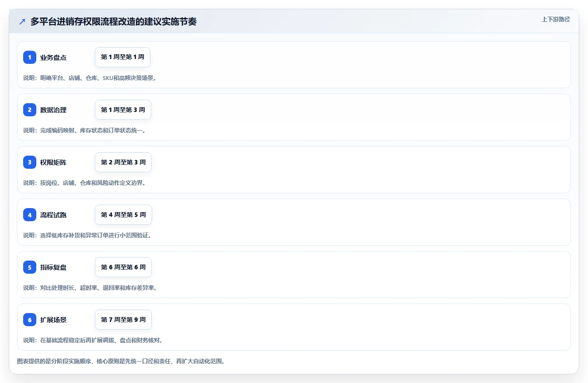Click the 第 4 周至第 5 周 pill
This screenshot has height=383, width=588.
point(123,215)
